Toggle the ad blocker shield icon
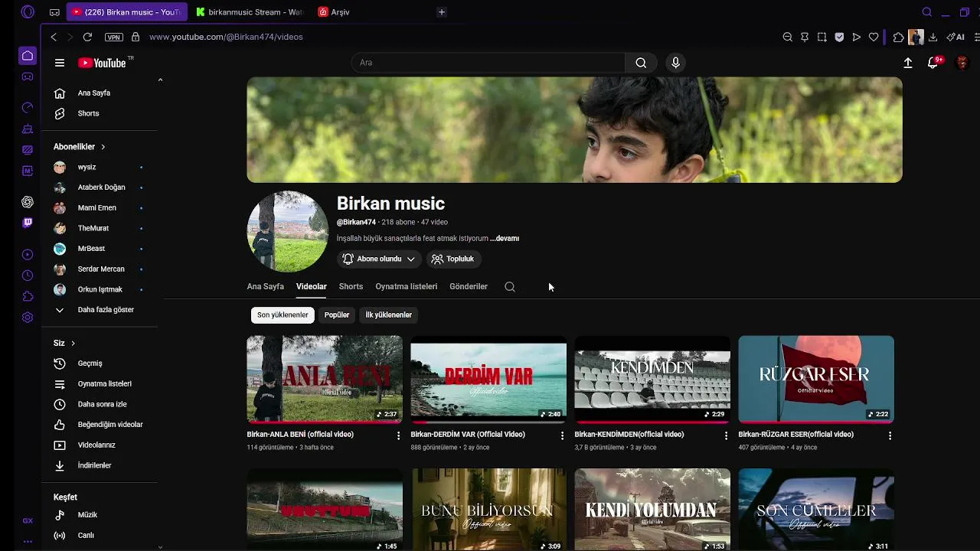This screenshot has height=551, width=980. (x=839, y=37)
